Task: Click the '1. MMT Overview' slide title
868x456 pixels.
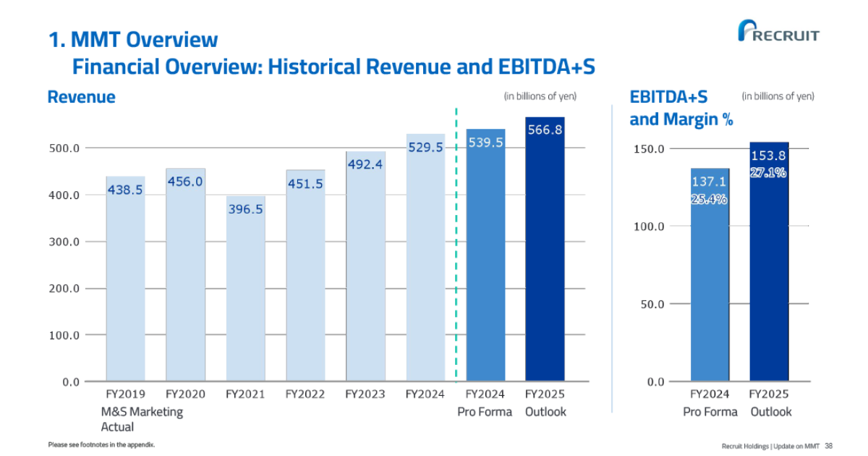Action: point(132,39)
